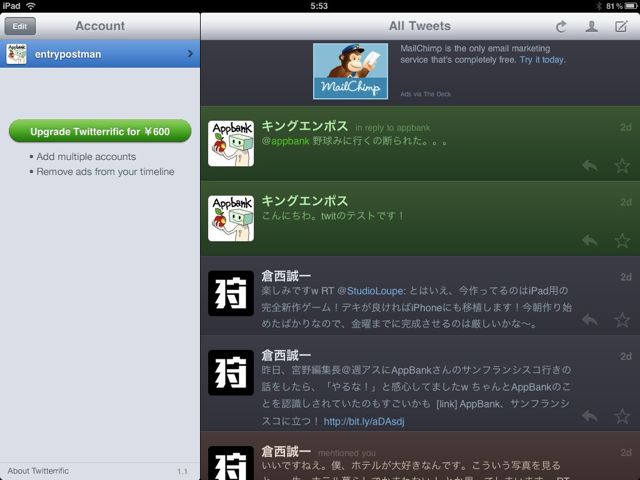Click the Edit button in Account panel
The image size is (640, 480).
coord(20,27)
